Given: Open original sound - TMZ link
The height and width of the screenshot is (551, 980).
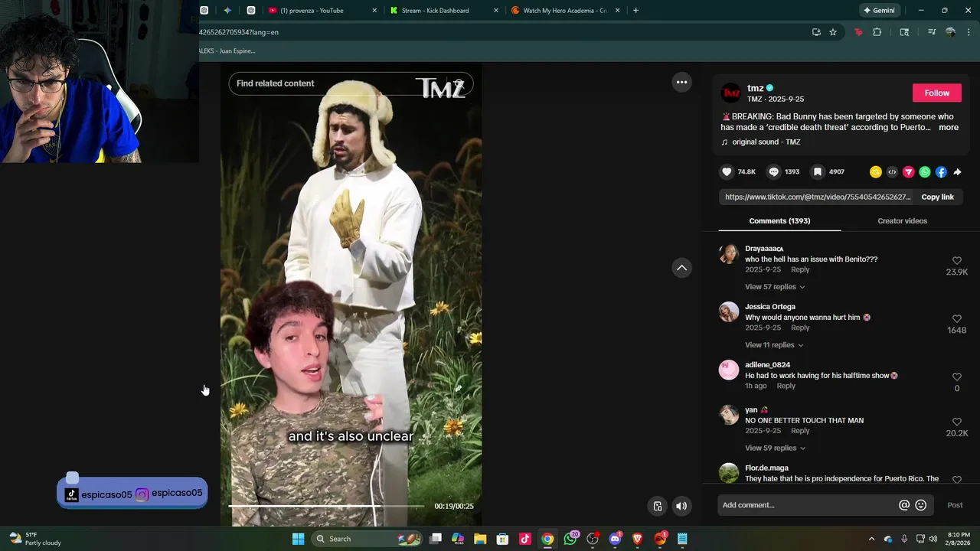Looking at the screenshot, I should (766, 142).
